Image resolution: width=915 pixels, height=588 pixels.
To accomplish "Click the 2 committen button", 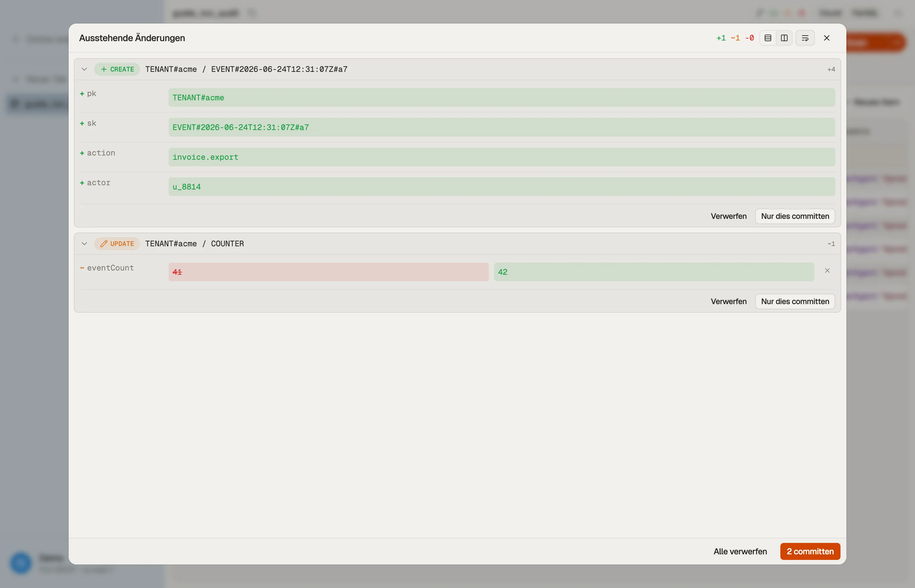I will [810, 551].
